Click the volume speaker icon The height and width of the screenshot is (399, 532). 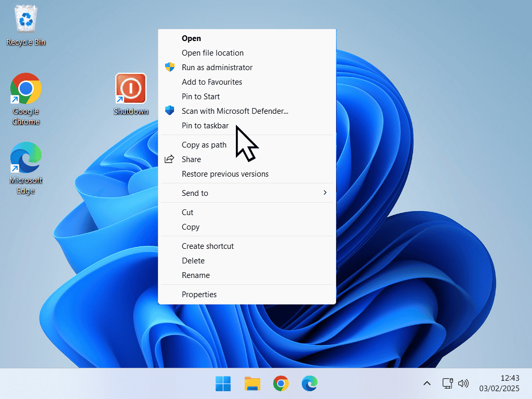(x=463, y=383)
